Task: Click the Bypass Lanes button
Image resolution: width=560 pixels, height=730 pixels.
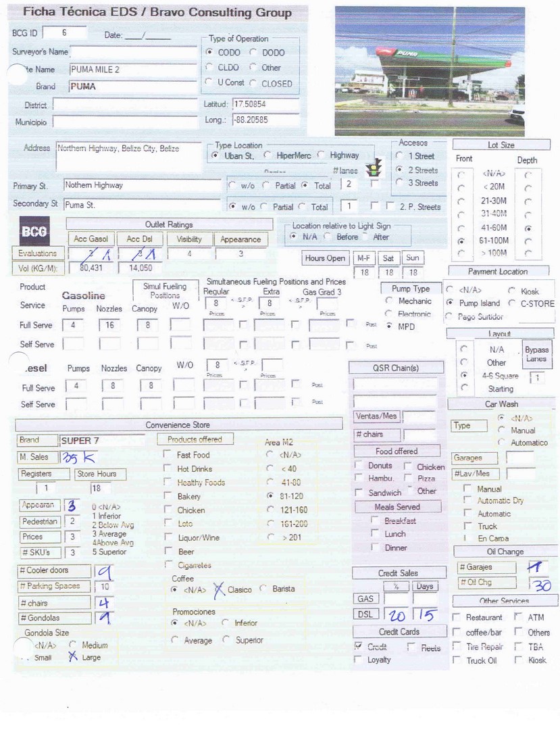Action: [x=537, y=354]
